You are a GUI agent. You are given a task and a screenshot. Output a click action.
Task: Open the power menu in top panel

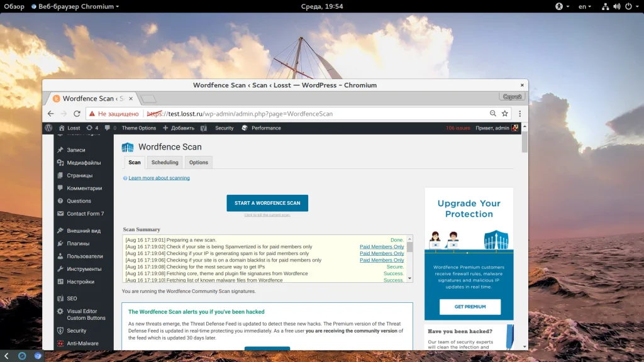point(631,6)
